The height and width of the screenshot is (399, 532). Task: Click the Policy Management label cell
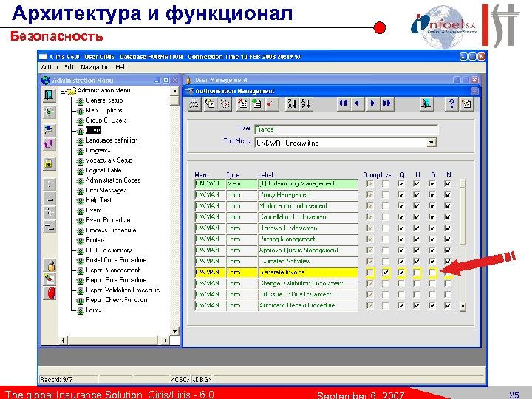click(307, 195)
